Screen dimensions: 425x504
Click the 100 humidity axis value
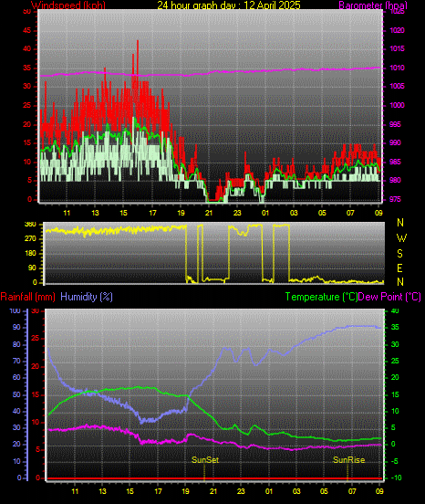(x=16, y=310)
